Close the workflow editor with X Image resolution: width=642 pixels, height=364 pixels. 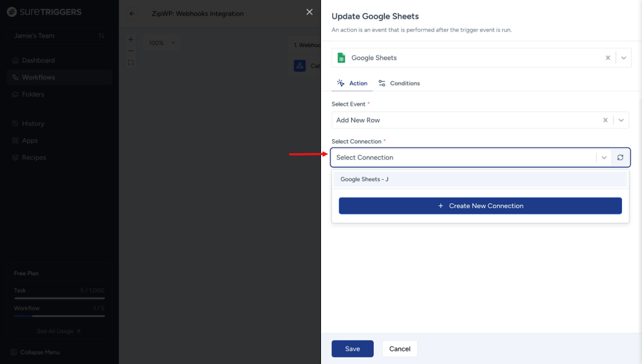tap(309, 12)
